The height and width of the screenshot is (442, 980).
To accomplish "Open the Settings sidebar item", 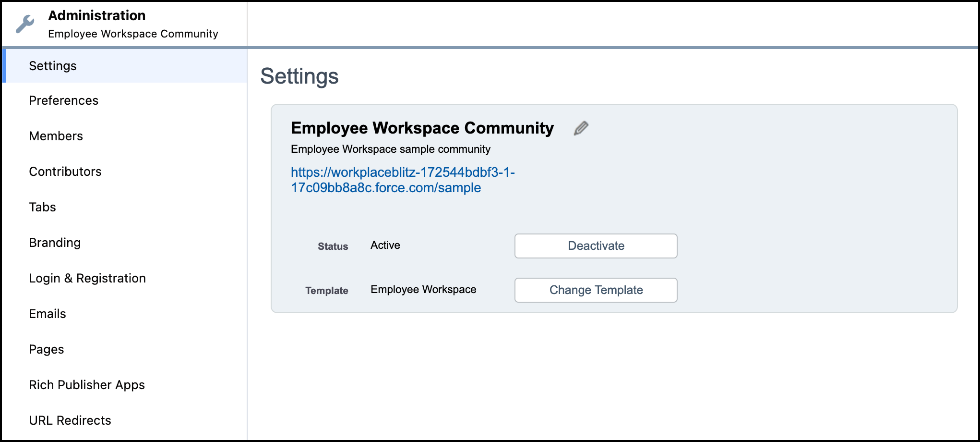I will (x=125, y=66).
